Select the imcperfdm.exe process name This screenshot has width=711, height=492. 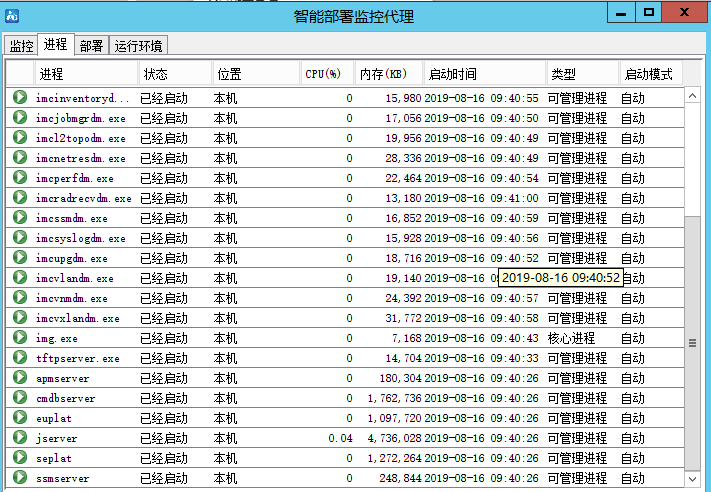click(75, 178)
